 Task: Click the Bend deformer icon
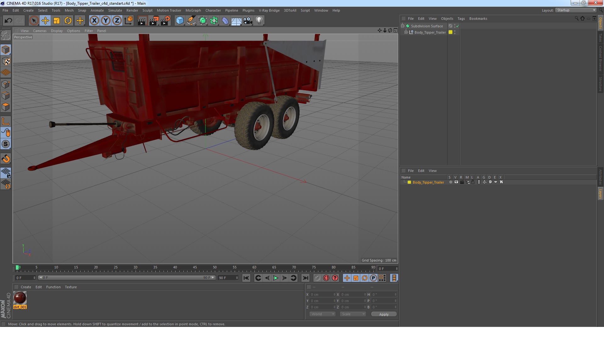coord(225,21)
